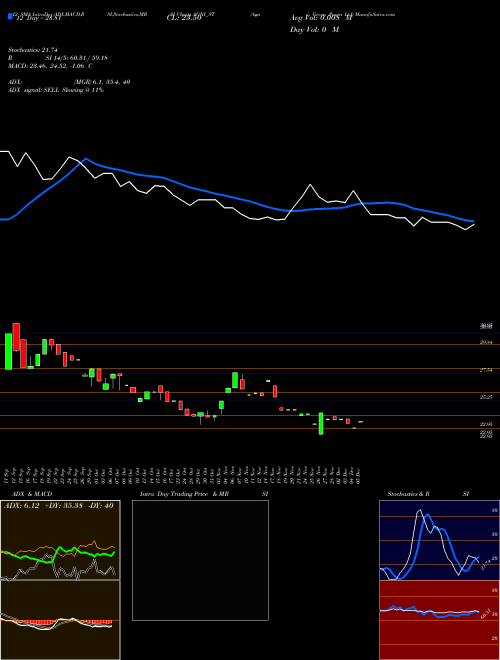Click the '11 Sep' first date label on axis
This screenshot has width=500, height=660.
(7, 475)
